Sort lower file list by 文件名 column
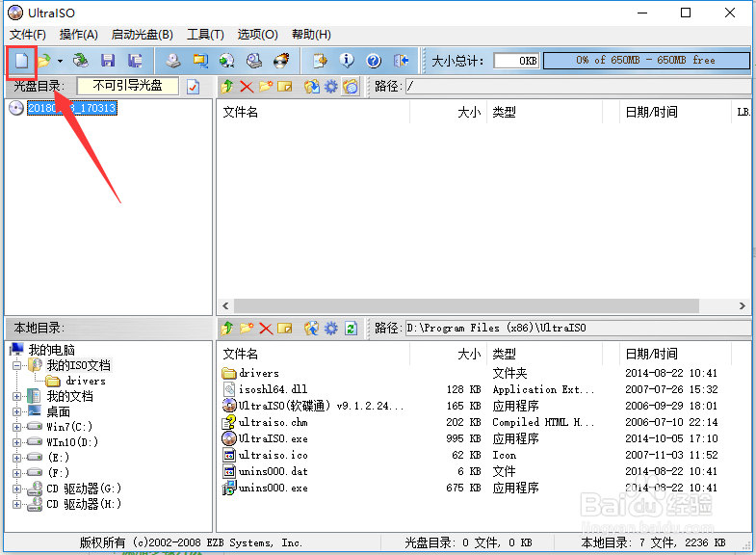Viewport: 756px width, 555px height. click(313, 354)
